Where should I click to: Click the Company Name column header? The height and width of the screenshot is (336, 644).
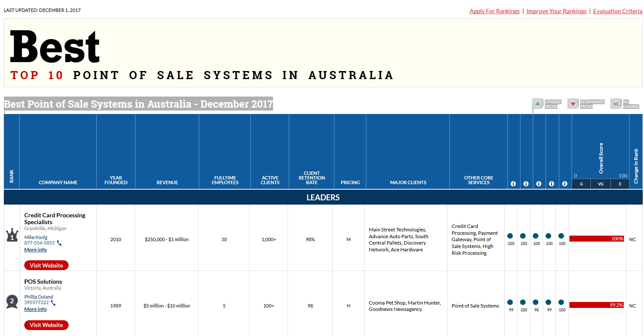pyautogui.click(x=58, y=182)
